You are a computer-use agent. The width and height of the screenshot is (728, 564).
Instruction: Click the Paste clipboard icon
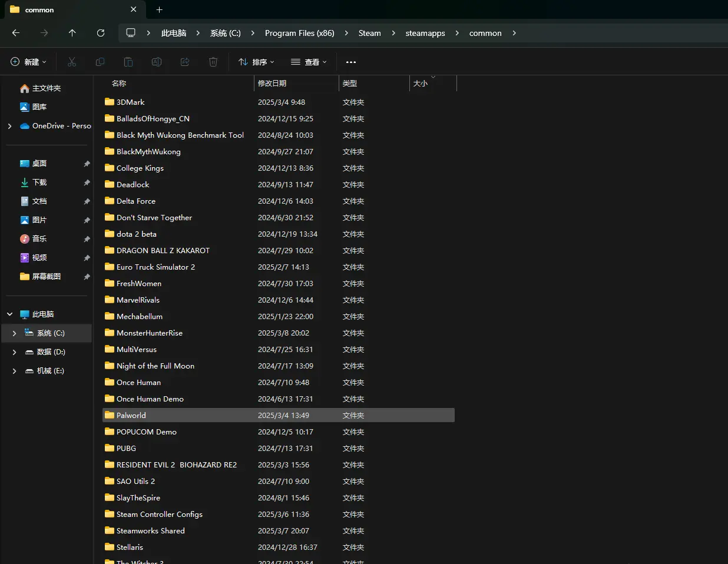click(x=128, y=62)
